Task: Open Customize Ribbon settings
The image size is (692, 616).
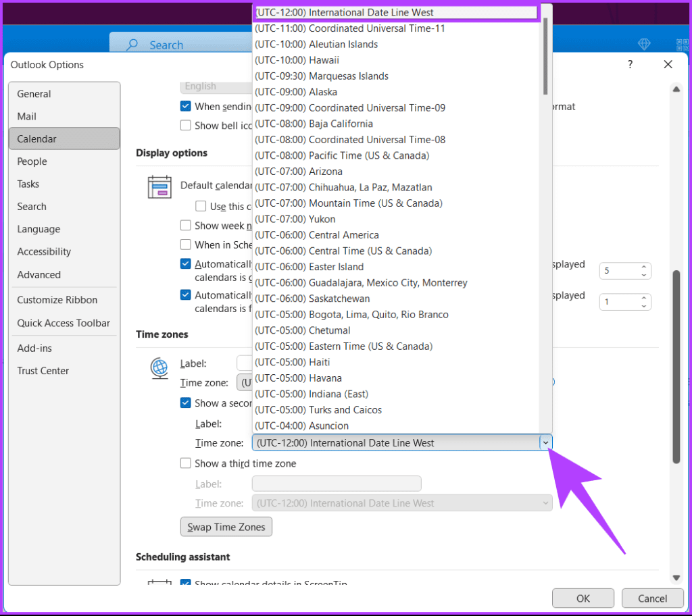Action: pyautogui.click(x=64, y=300)
